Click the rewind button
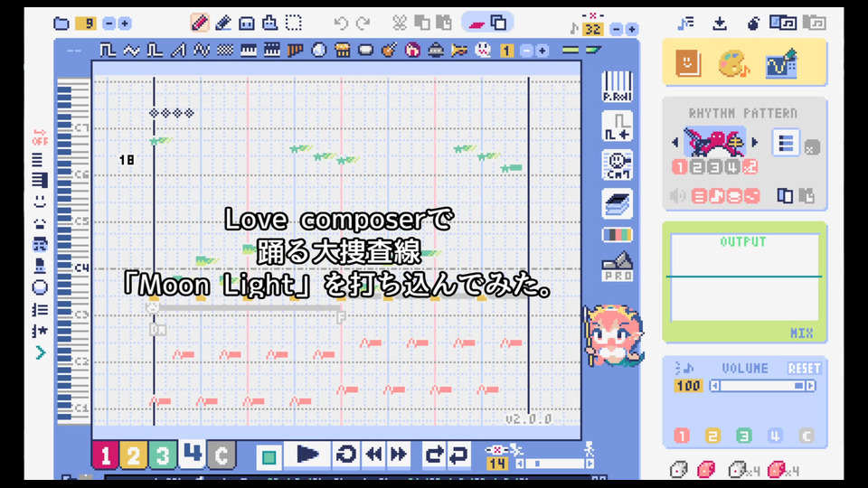 [374, 455]
